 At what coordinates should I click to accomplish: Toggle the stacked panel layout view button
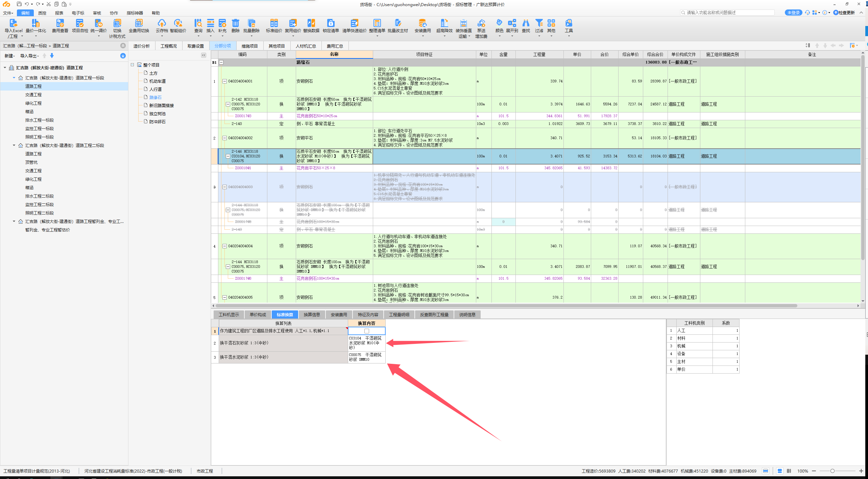pos(779,471)
